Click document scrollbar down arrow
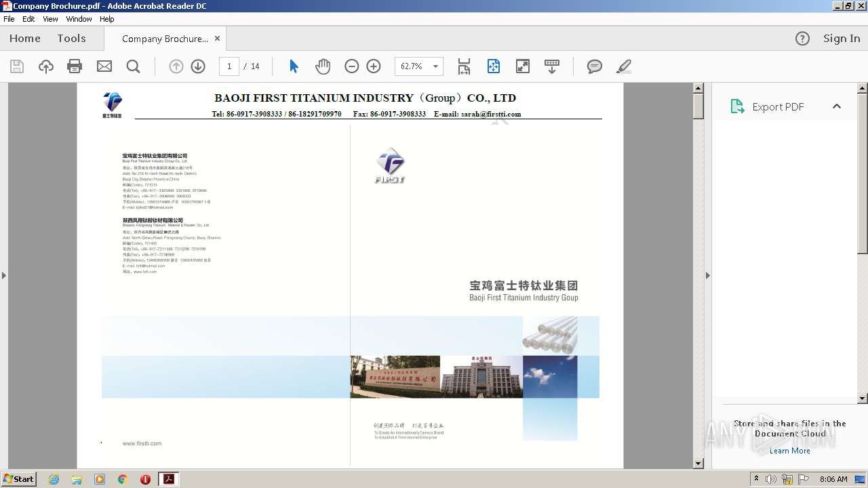The image size is (868, 488). (698, 463)
